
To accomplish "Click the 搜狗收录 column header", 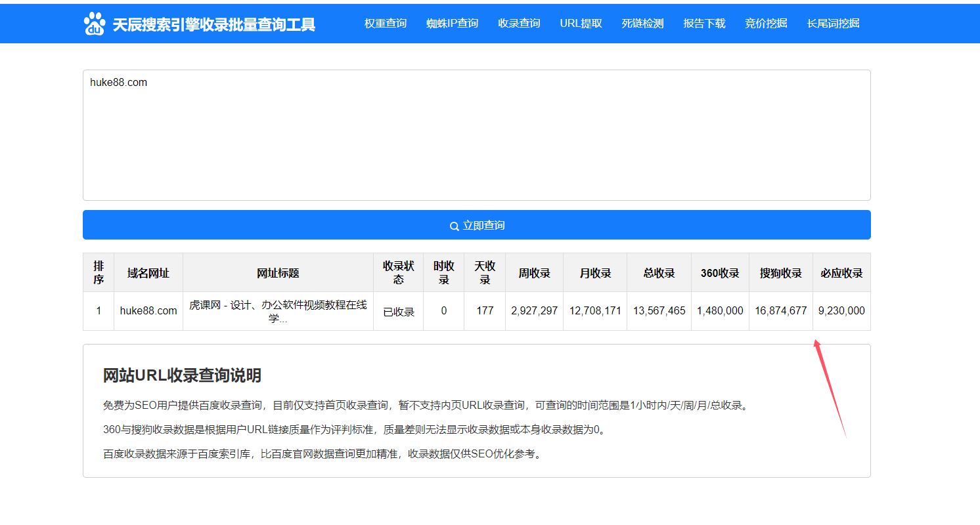I will click(781, 272).
